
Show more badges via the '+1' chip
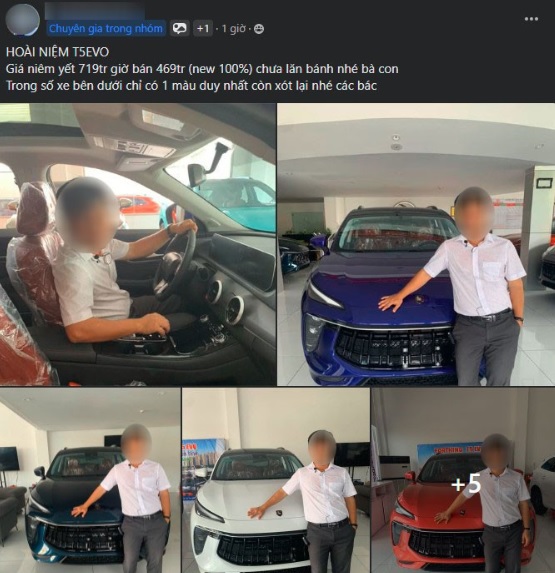(203, 29)
